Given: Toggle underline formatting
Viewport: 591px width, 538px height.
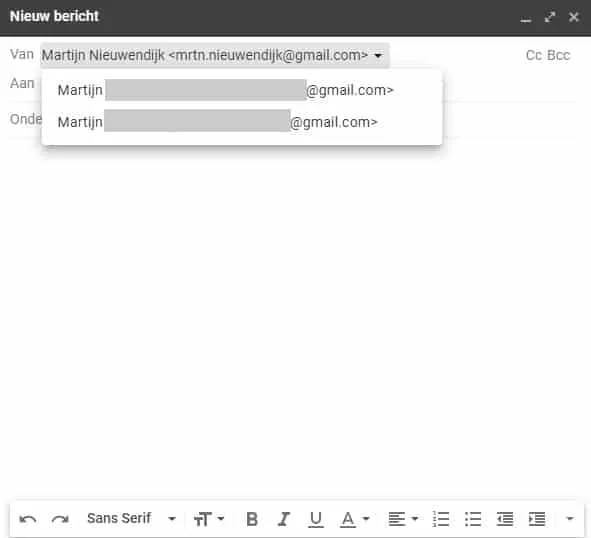Looking at the screenshot, I should 315,519.
